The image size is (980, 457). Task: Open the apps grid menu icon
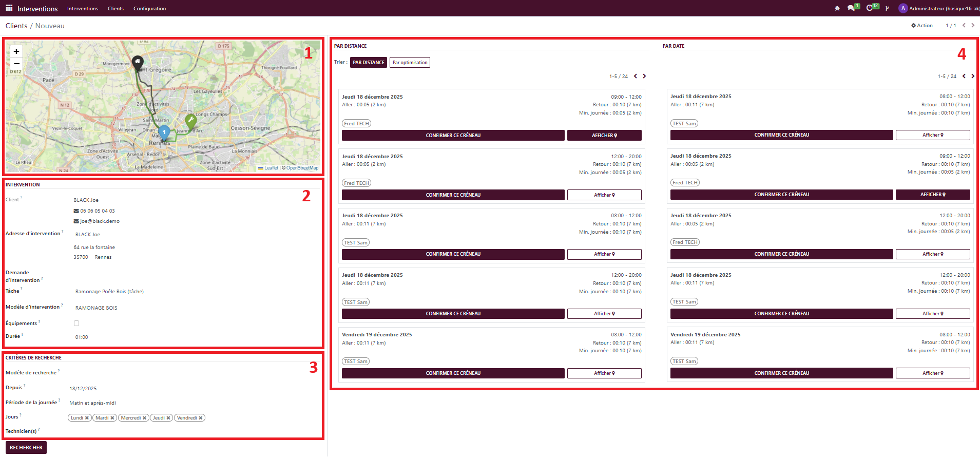[x=9, y=8]
